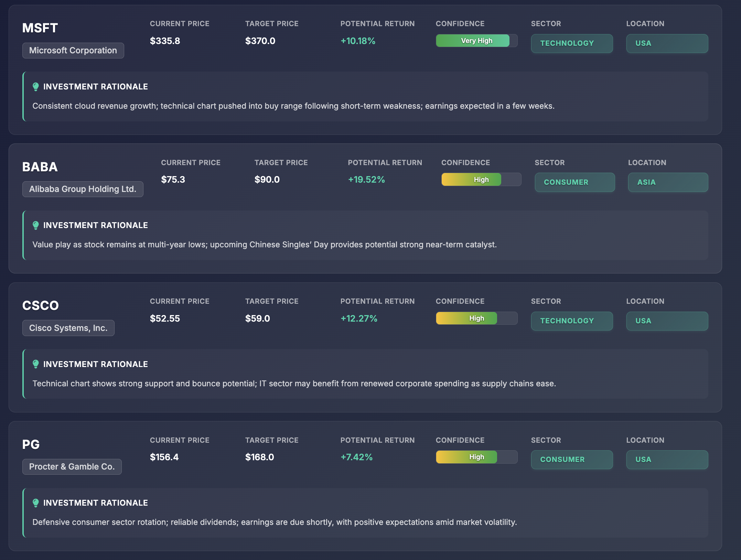This screenshot has height=560, width=741.
Task: Click the ASIA location badge on BABA card
Action: click(668, 182)
